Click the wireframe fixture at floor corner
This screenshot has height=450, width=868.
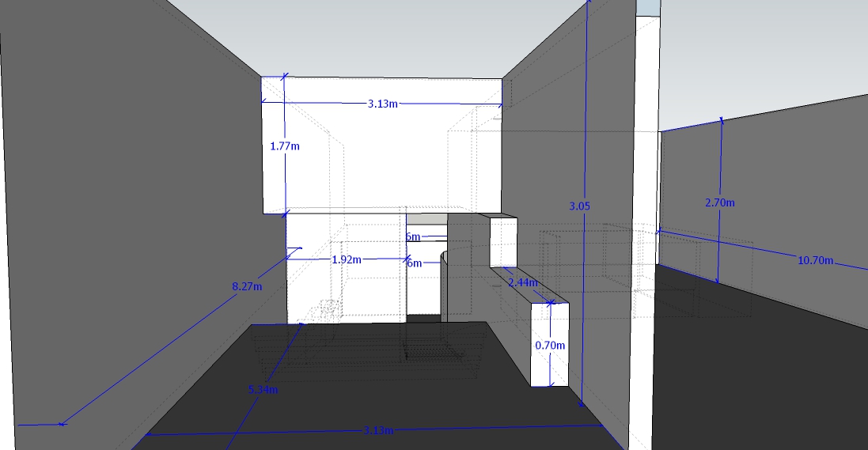[324, 312]
